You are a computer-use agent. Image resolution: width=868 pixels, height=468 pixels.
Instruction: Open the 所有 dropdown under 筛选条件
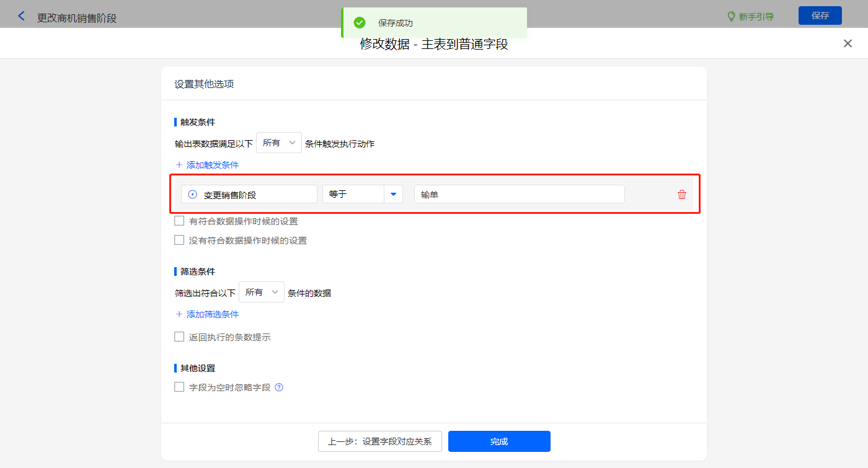click(x=261, y=292)
